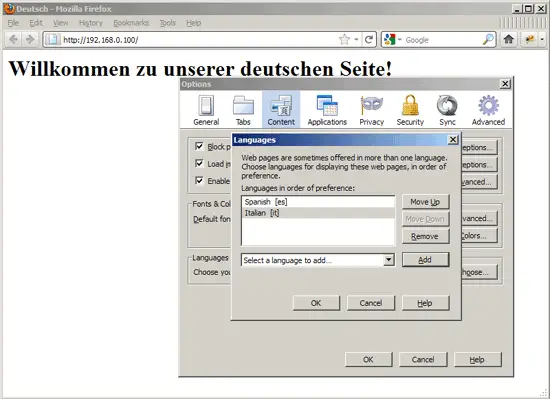
Task: Click Cancel in the Options window
Action: point(423,359)
